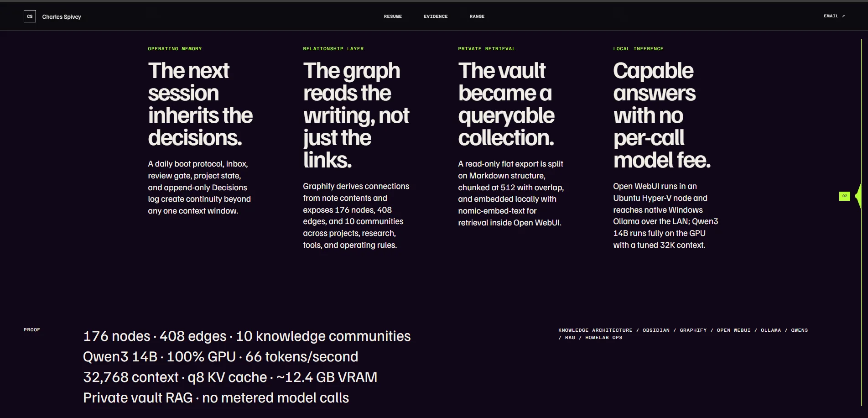Click the Private vault RAG line
Screen dimensions: 868x418
(x=216, y=398)
